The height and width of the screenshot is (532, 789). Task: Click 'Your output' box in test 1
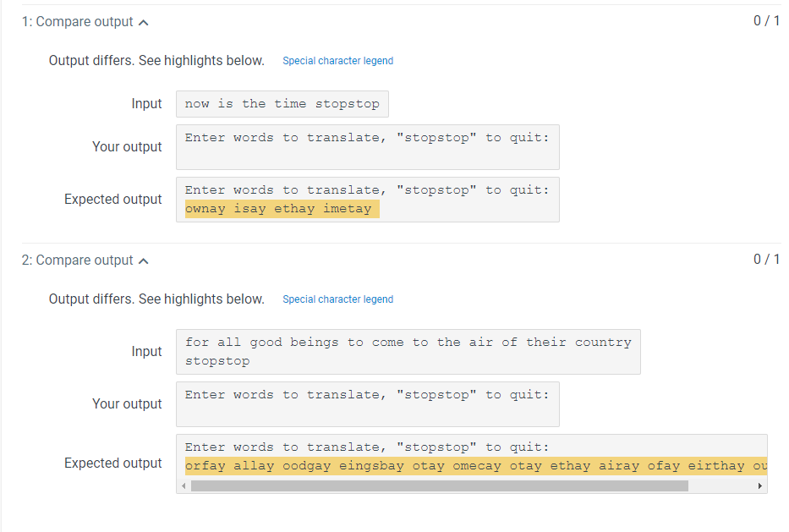click(x=367, y=146)
